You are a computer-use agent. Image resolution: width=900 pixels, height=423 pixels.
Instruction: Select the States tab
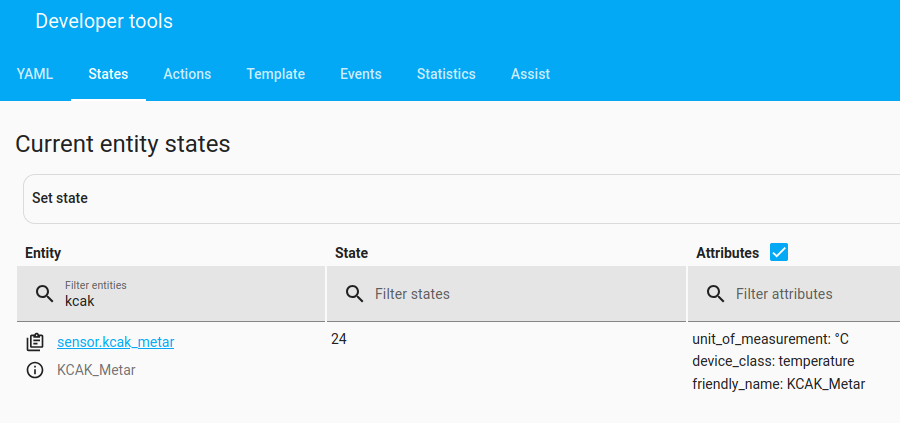pos(108,74)
